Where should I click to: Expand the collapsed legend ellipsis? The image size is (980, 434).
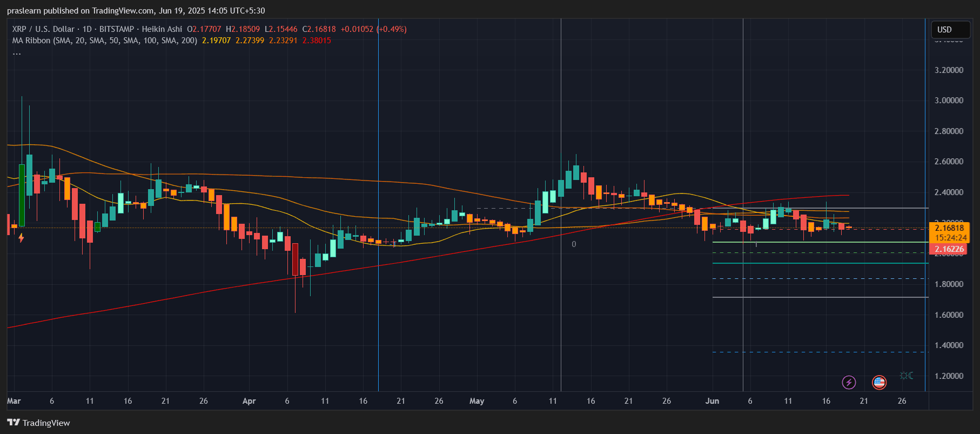click(x=17, y=53)
